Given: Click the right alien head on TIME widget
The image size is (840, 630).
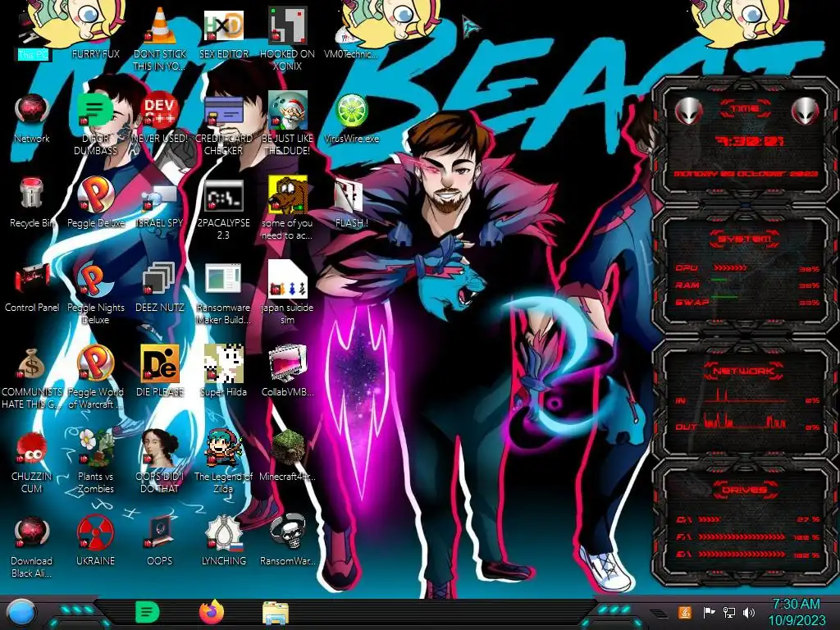Looking at the screenshot, I should pos(806,111).
